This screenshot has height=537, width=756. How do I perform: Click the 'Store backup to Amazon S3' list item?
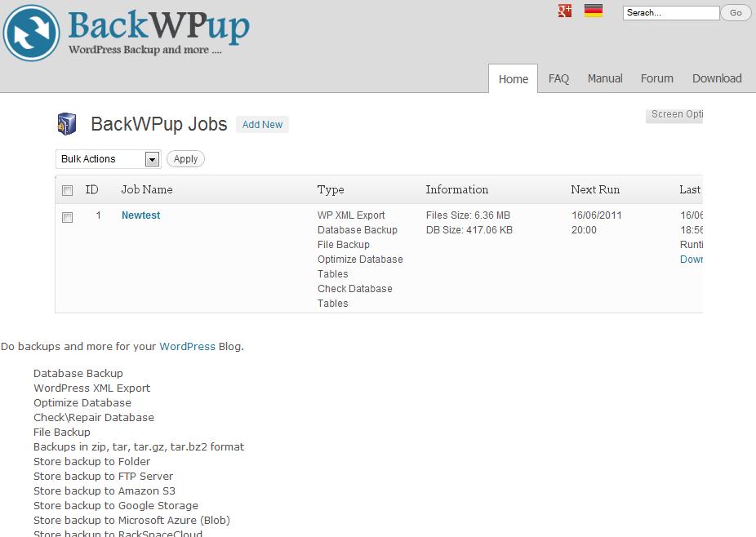tap(105, 491)
